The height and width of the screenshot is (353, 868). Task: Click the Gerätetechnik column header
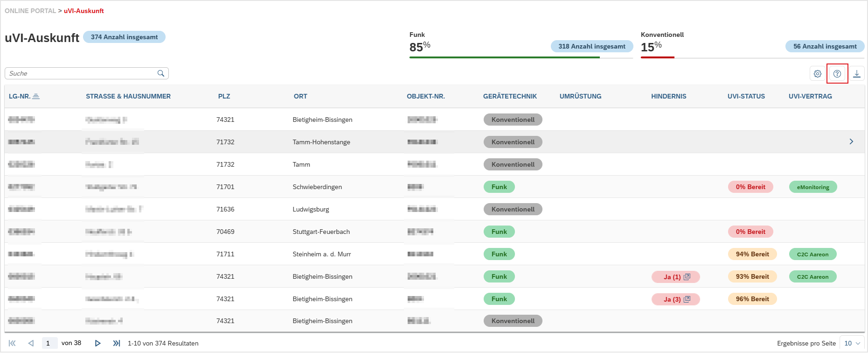pos(510,96)
